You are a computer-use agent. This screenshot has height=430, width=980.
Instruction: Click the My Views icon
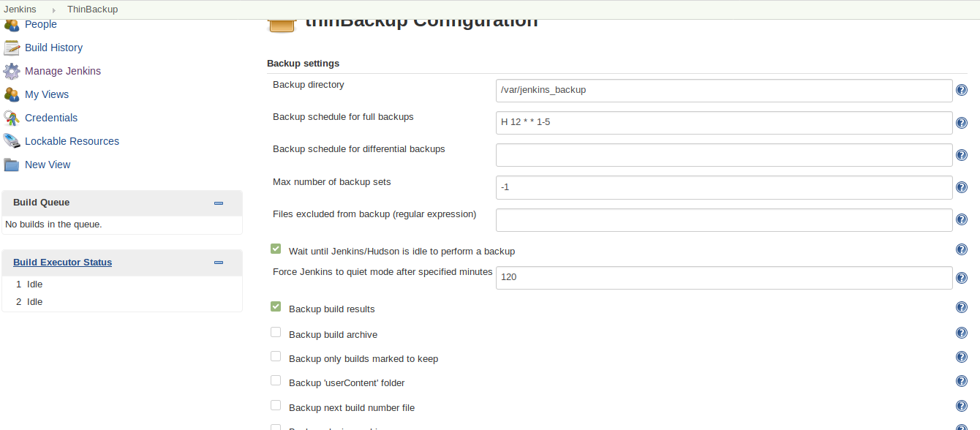coord(12,94)
